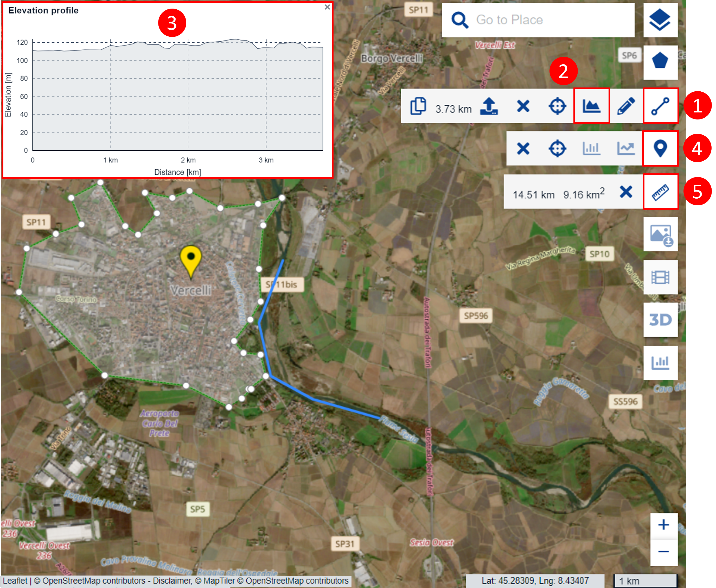
Task: Toggle the ruler measurement tool
Action: coord(660,192)
